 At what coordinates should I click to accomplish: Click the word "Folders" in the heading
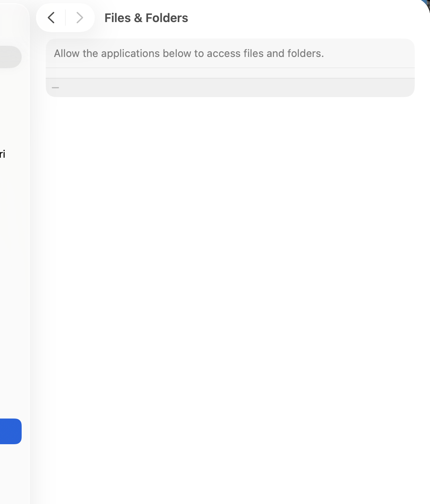[x=167, y=18]
